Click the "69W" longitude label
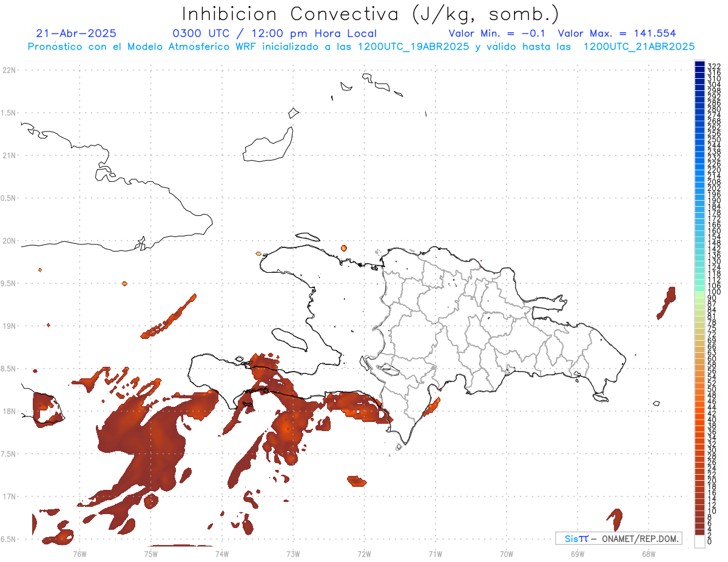The height and width of the screenshot is (562, 728). [x=578, y=554]
